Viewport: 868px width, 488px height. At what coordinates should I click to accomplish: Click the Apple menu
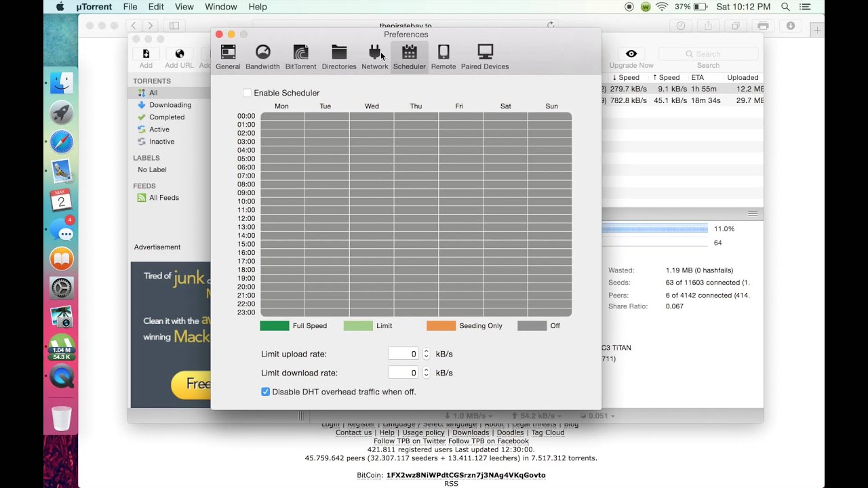click(x=60, y=7)
